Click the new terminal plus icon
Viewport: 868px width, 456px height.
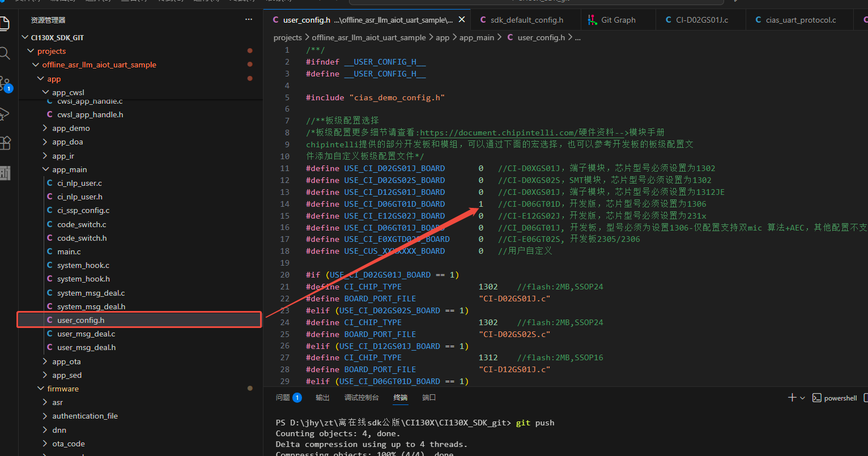click(792, 398)
